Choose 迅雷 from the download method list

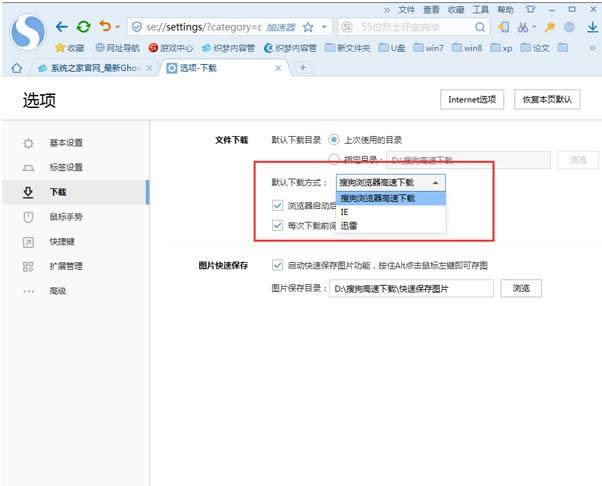coord(349,225)
